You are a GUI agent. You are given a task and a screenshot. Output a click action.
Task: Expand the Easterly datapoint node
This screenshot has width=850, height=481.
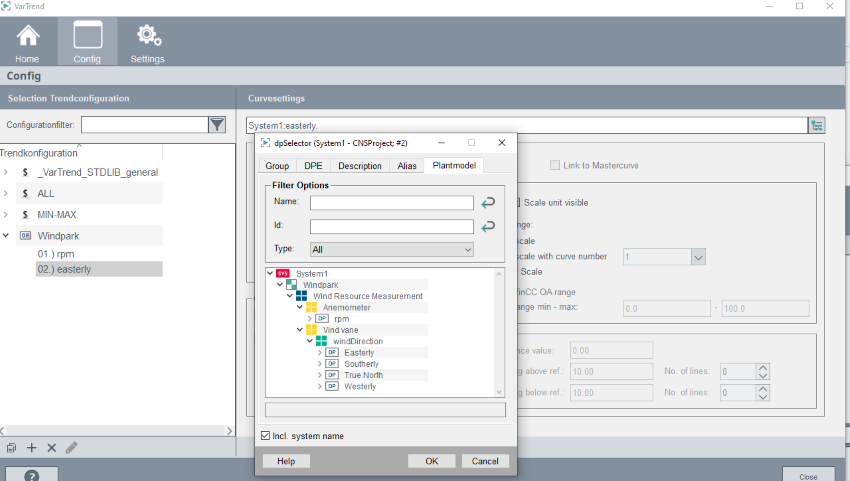tap(320, 353)
